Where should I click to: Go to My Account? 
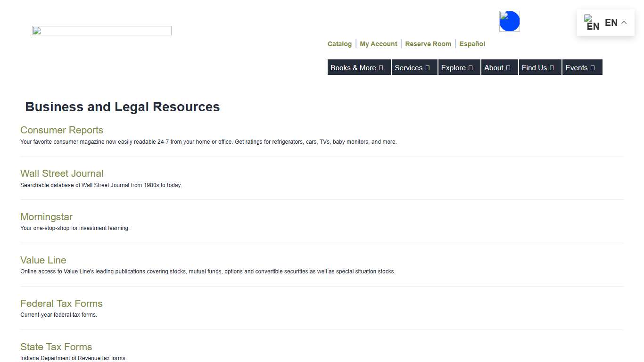click(378, 44)
